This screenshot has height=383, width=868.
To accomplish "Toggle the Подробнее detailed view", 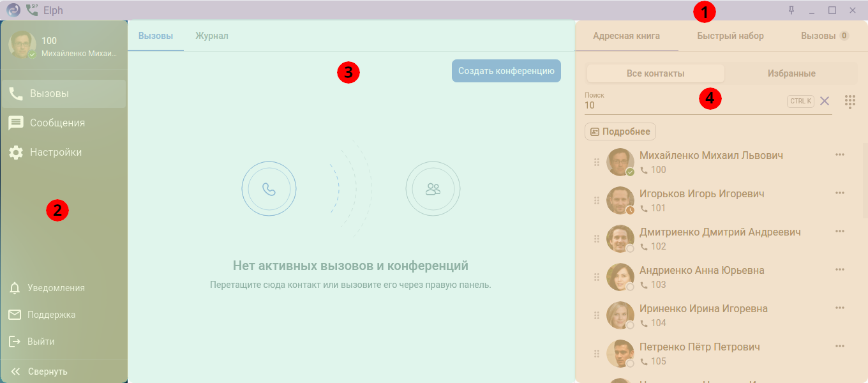I will 620,131.
